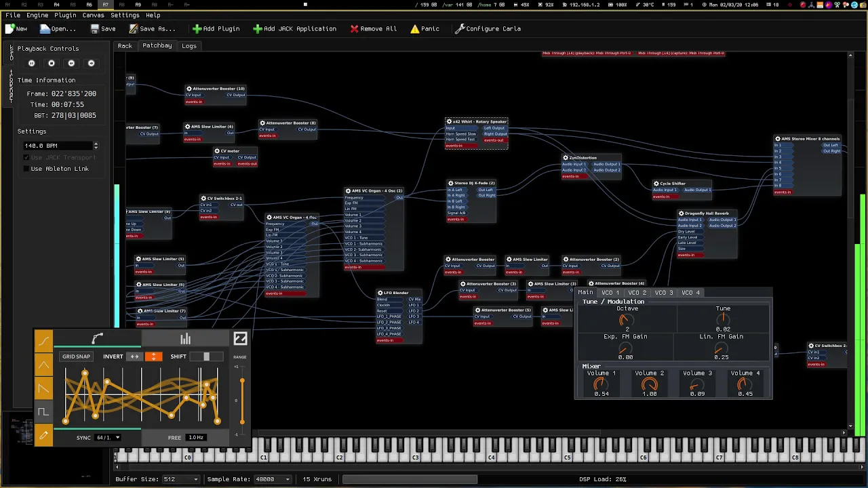Toggle the GRID SNAP button
The width and height of the screenshot is (868, 488).
click(76, 357)
